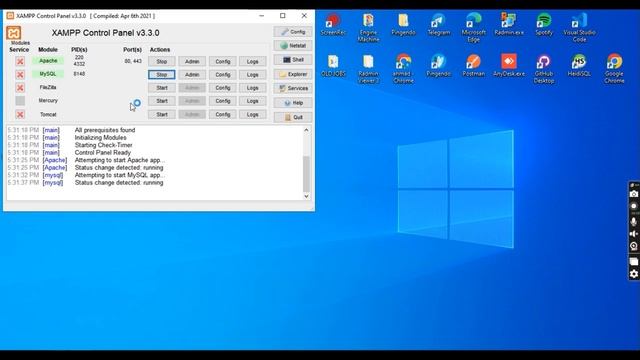Open the Help button in XAMPP

pyautogui.click(x=293, y=103)
